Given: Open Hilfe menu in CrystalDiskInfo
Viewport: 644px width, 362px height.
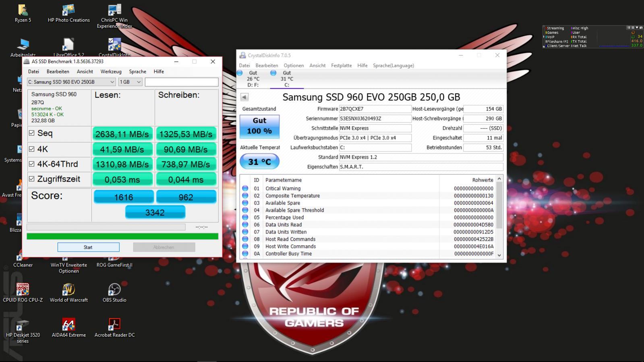Looking at the screenshot, I should pyautogui.click(x=362, y=65).
